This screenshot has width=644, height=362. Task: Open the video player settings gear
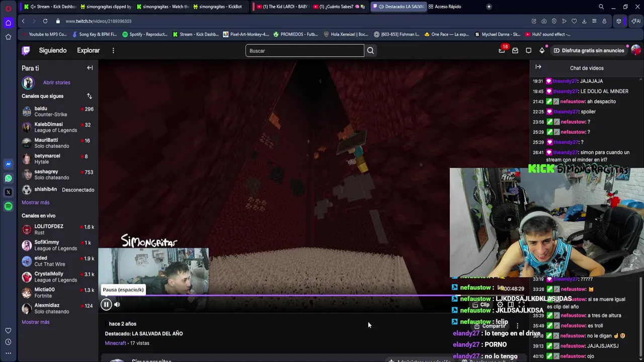click(x=500, y=305)
